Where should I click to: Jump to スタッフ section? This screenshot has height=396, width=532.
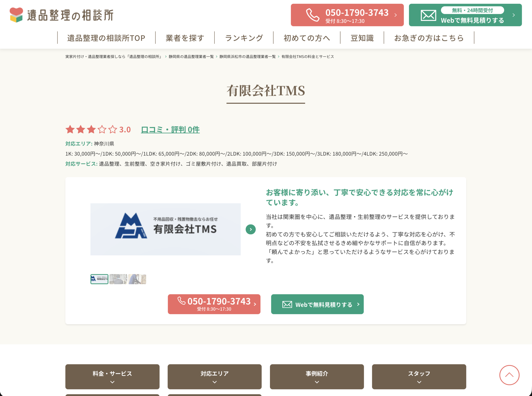tap(419, 376)
